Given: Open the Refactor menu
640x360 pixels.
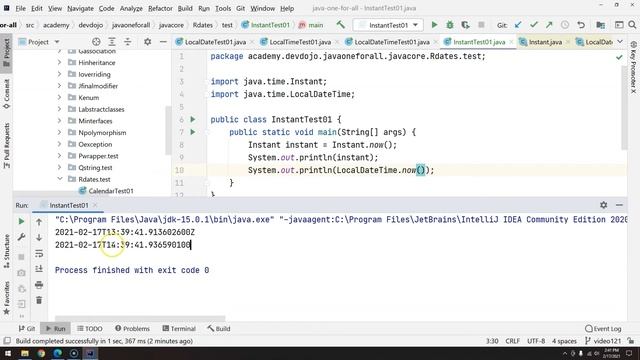Looking at the screenshot, I should pos(160,8).
